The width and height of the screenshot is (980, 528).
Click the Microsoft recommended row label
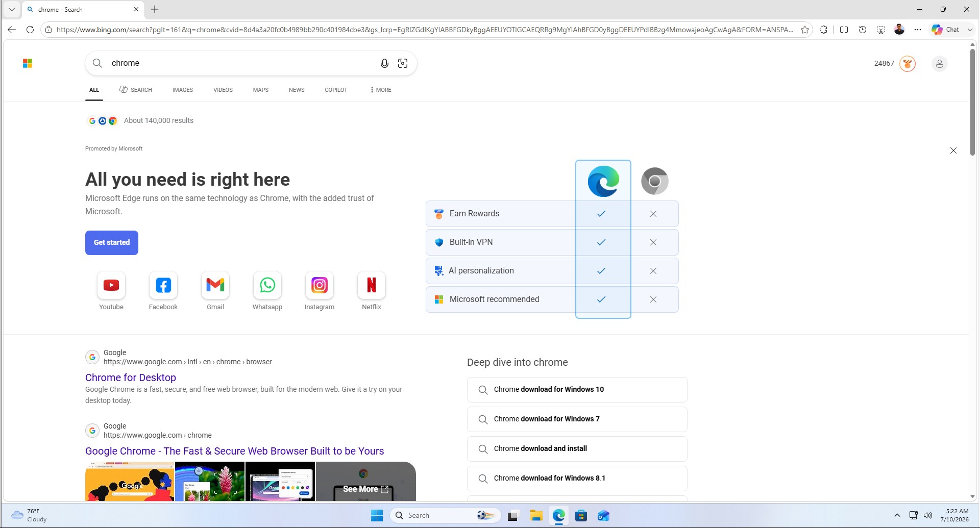pyautogui.click(x=494, y=299)
